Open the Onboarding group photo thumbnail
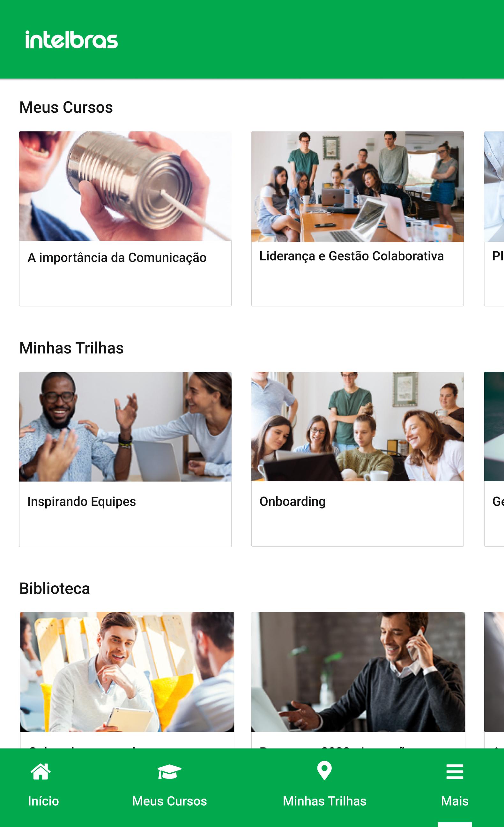 click(358, 426)
